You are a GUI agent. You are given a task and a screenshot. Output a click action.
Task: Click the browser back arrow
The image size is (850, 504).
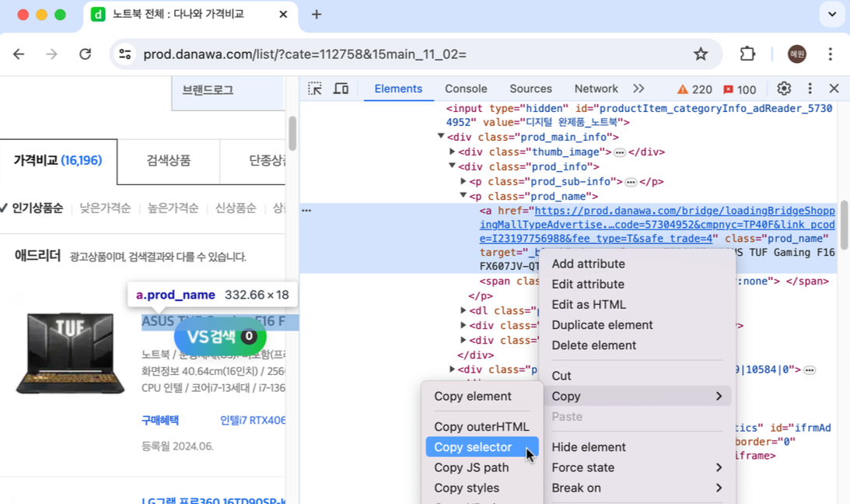click(19, 54)
